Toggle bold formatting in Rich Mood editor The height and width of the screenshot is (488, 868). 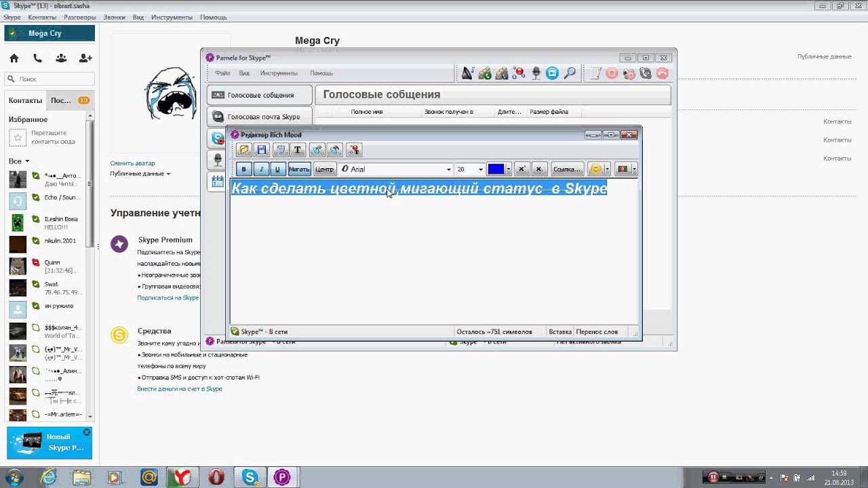(244, 169)
